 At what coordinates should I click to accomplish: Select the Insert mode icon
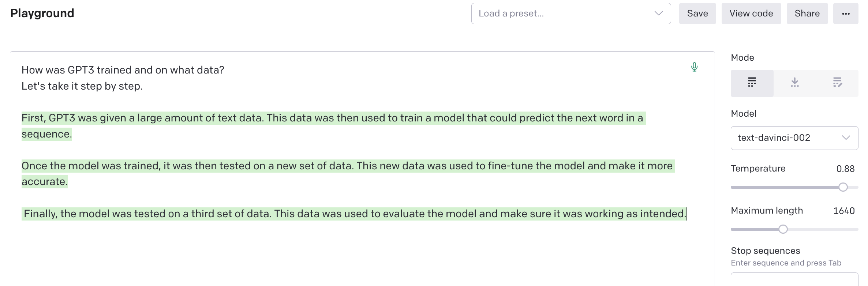795,83
